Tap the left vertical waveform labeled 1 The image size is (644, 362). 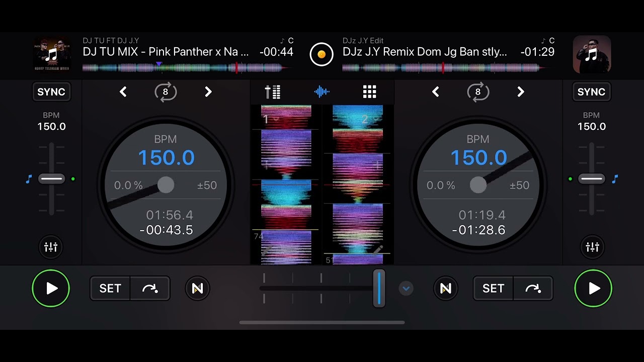(286, 185)
